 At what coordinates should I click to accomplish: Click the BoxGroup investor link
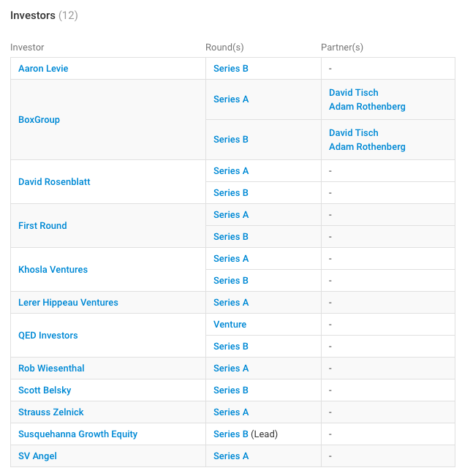39,120
